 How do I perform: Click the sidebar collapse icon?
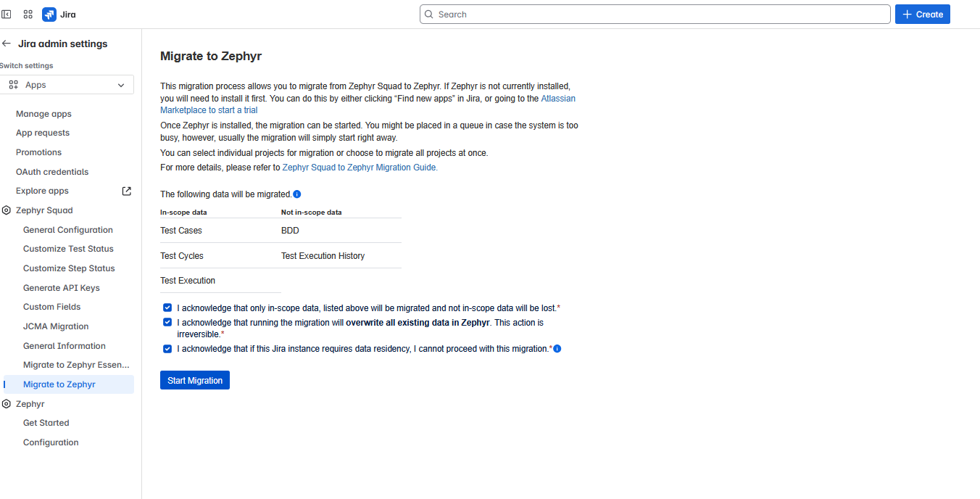[x=7, y=15]
